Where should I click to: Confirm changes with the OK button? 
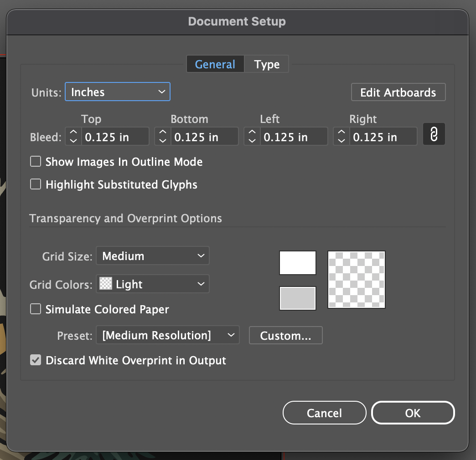[413, 413]
